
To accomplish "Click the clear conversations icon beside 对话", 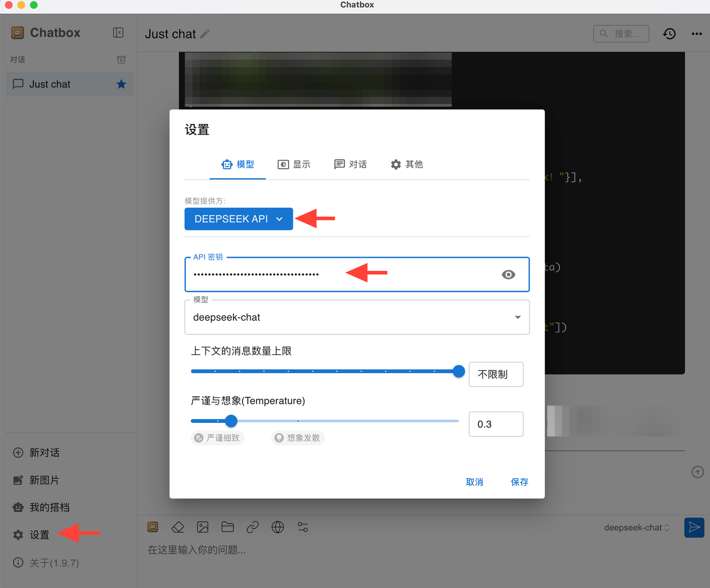I will [x=121, y=59].
